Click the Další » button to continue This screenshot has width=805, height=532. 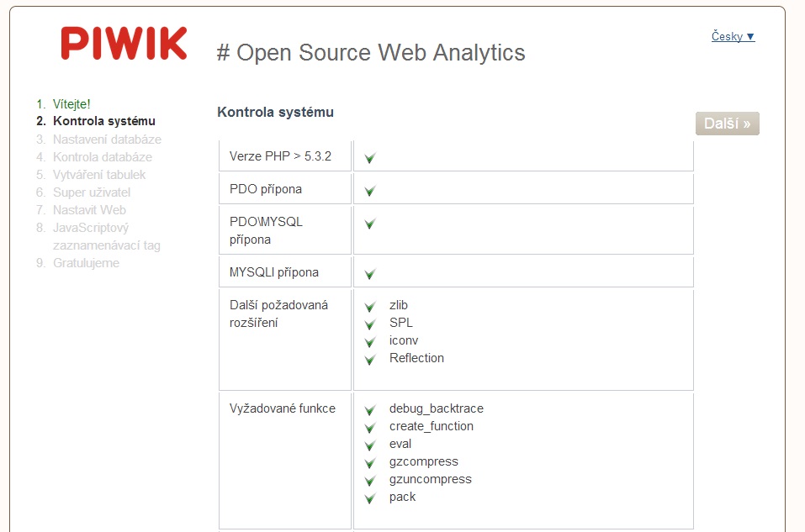coord(727,124)
